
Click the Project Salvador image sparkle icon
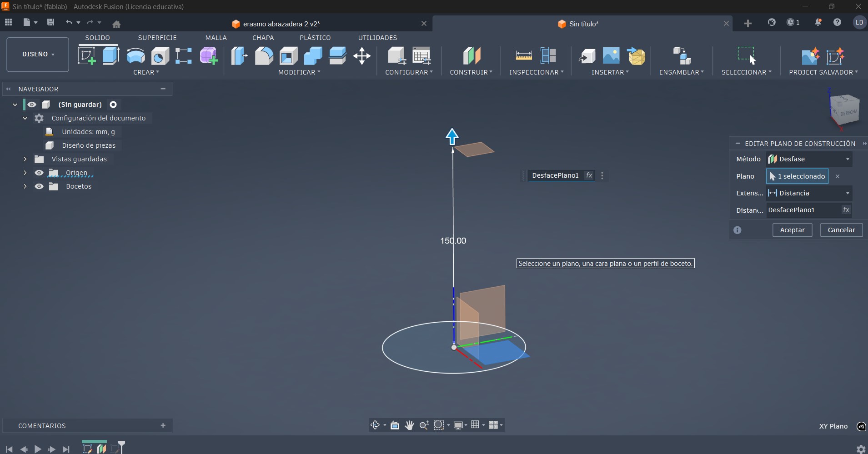point(810,56)
